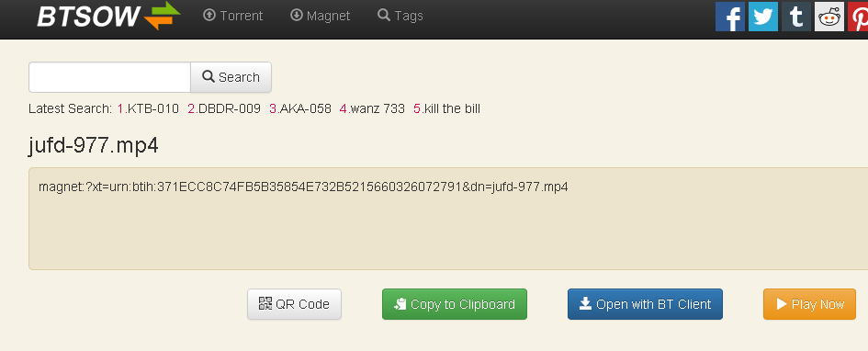The image size is (868, 351).
Task: Share page on Reddit icon
Action: [829, 17]
